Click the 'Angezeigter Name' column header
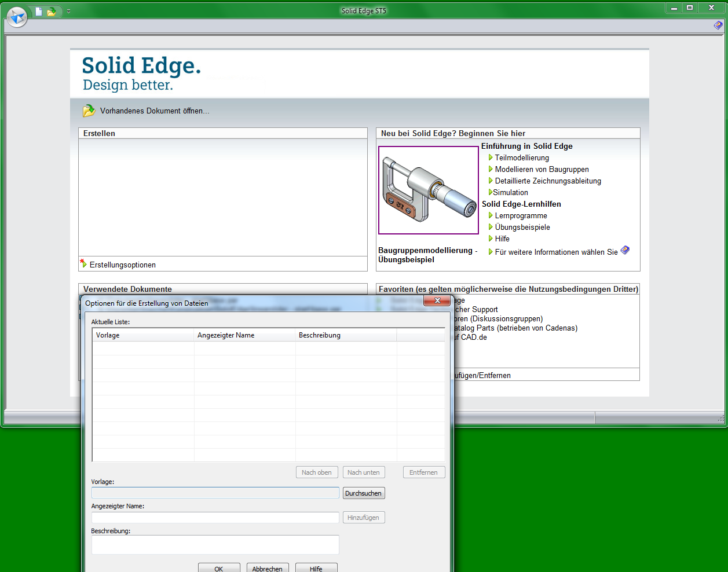Screen dimensions: 728x572 [244, 335]
